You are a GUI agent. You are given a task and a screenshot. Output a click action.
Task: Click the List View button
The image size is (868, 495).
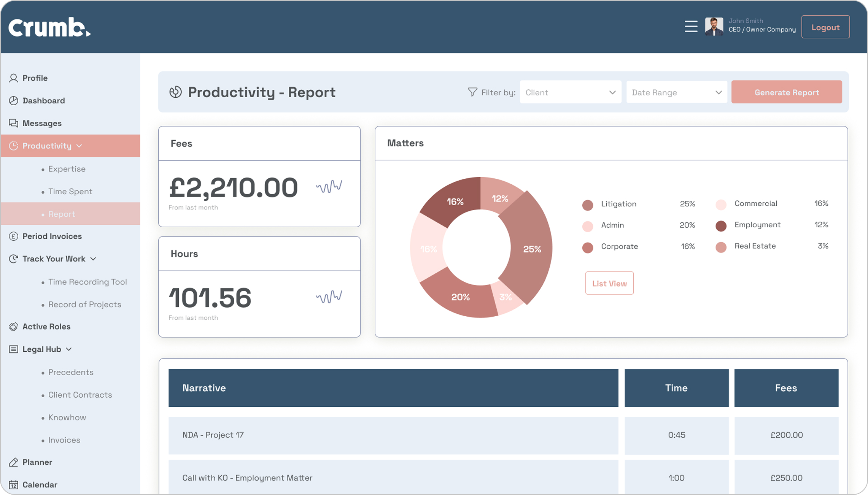(x=609, y=283)
